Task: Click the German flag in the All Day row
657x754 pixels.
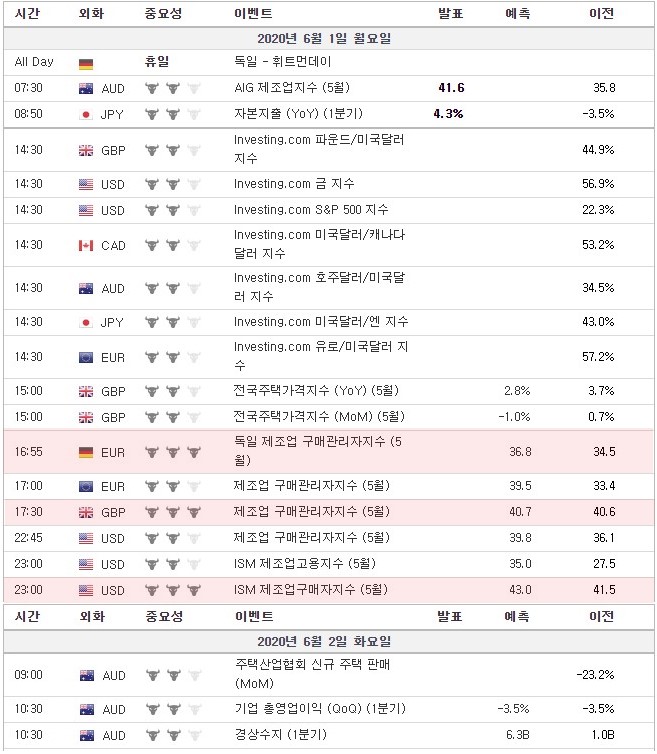Action: click(86, 63)
